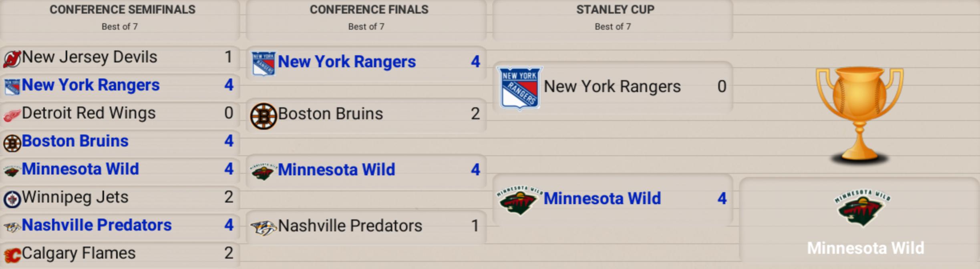
Task: Click the Boston Bruins logo in Conference Finals
Action: tap(264, 116)
